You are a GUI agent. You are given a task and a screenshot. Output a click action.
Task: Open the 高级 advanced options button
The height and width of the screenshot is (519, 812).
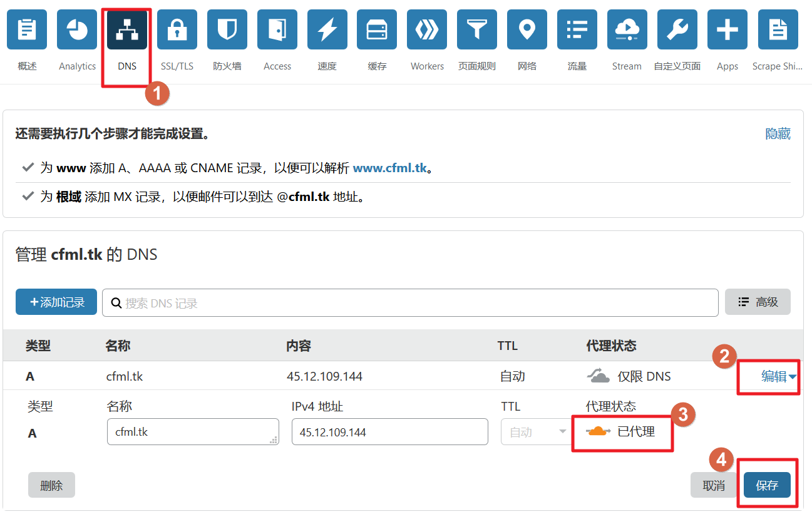758,302
